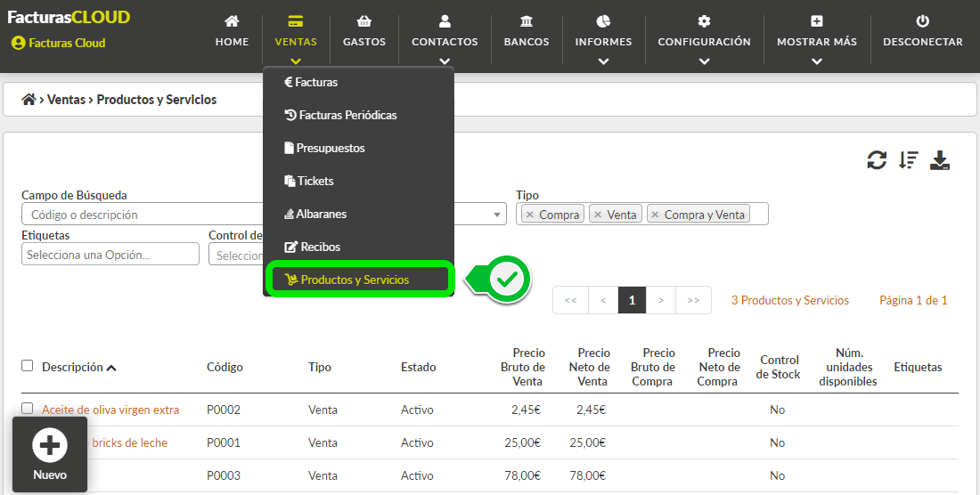Viewport: 980px width, 495px height.
Task: Click Precio Bruto de Venta header
Action: [522, 367]
